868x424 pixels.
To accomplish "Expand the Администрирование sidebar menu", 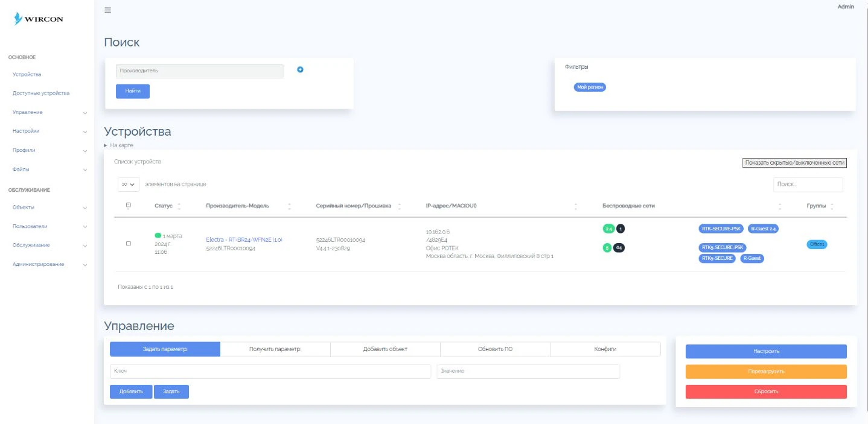I will (x=49, y=264).
